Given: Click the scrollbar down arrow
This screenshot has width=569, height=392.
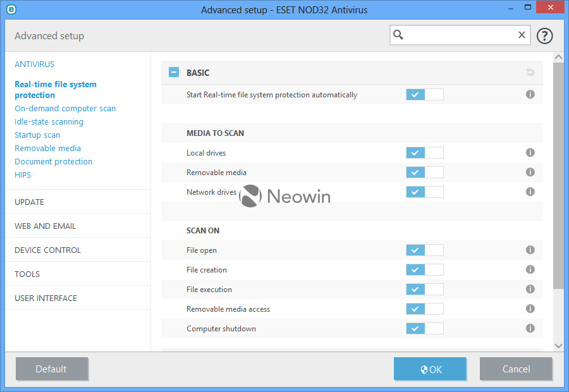Looking at the screenshot, I should point(558,346).
